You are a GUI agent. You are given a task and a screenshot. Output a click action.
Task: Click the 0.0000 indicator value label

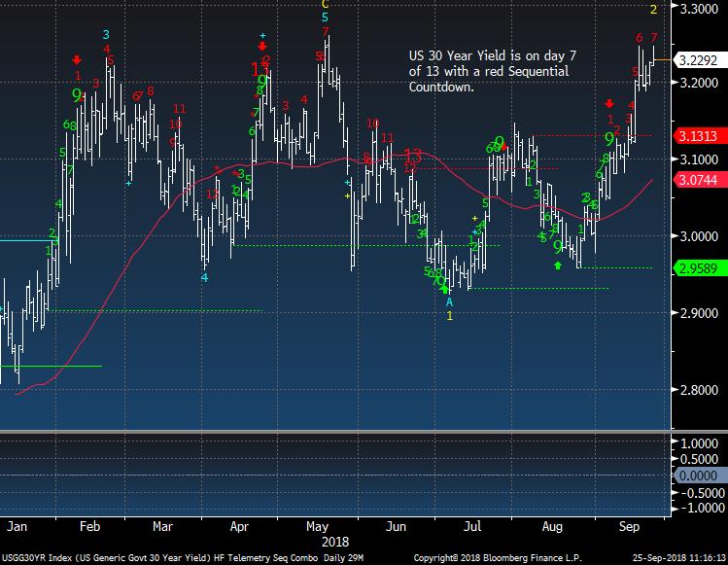pyautogui.click(x=698, y=475)
